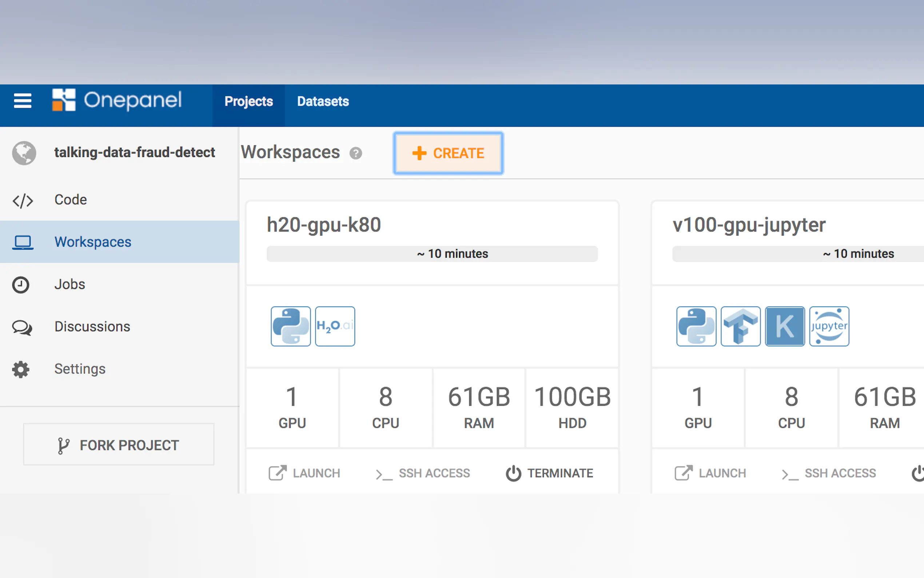Click the Python icon in v100-gpu-jupyter card
924x578 pixels.
click(x=696, y=326)
